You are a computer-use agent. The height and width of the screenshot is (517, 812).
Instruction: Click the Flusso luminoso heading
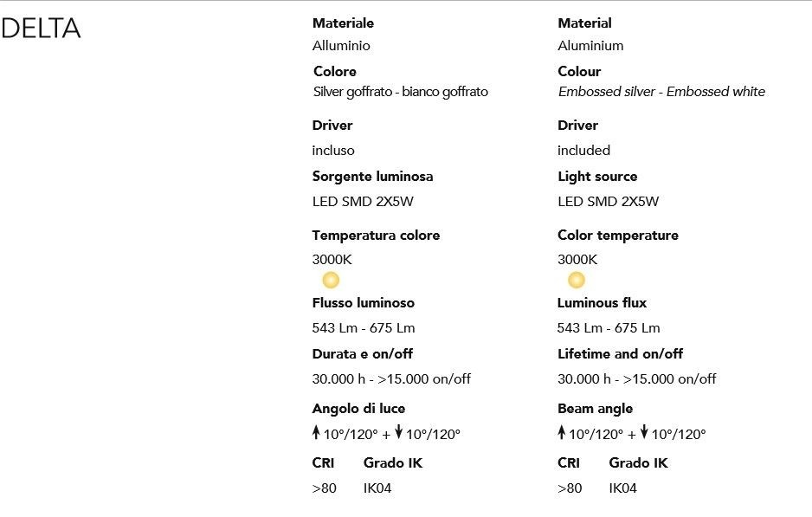coord(363,303)
